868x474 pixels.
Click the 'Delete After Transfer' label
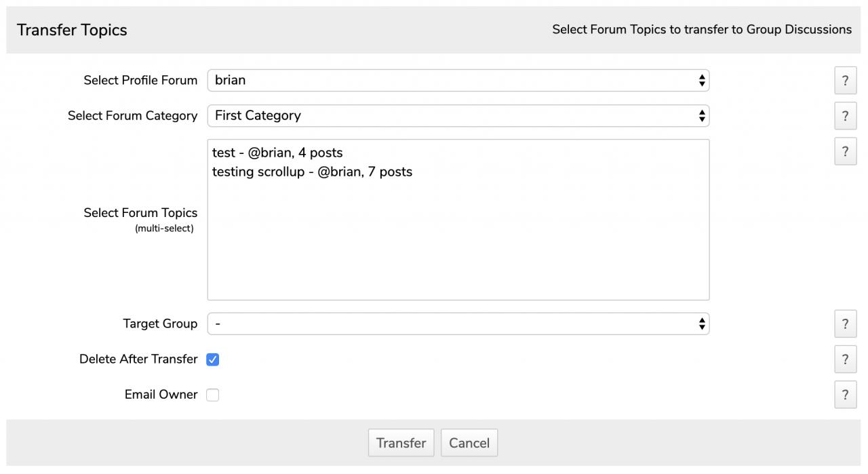pyautogui.click(x=138, y=359)
